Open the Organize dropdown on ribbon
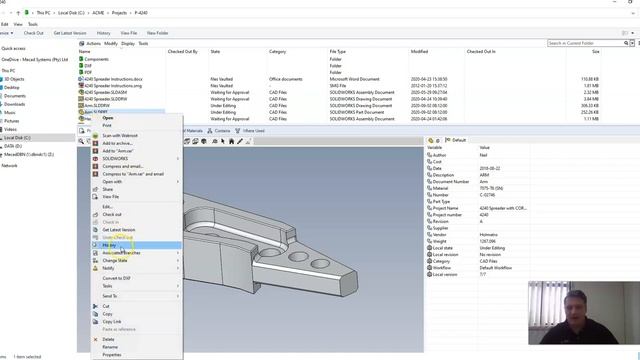The width and height of the screenshot is (640, 360). (7, 33)
